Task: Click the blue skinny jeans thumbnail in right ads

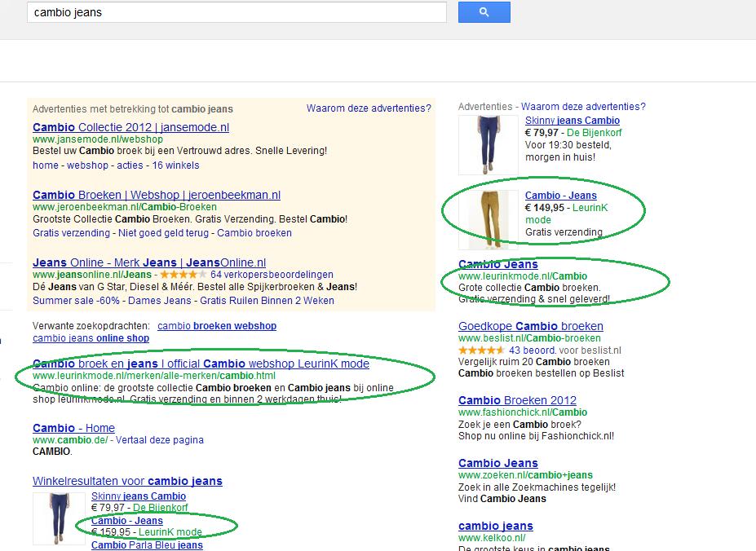Action: click(488, 145)
